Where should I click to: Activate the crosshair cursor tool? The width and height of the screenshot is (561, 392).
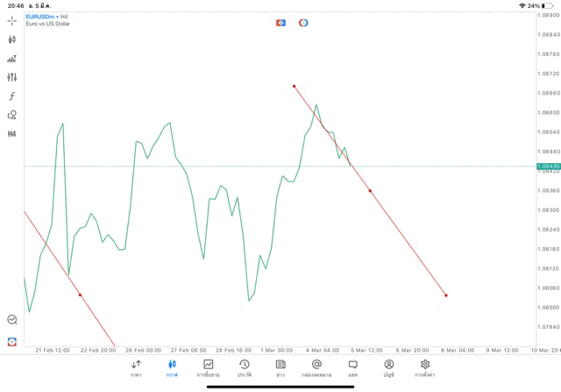click(12, 20)
